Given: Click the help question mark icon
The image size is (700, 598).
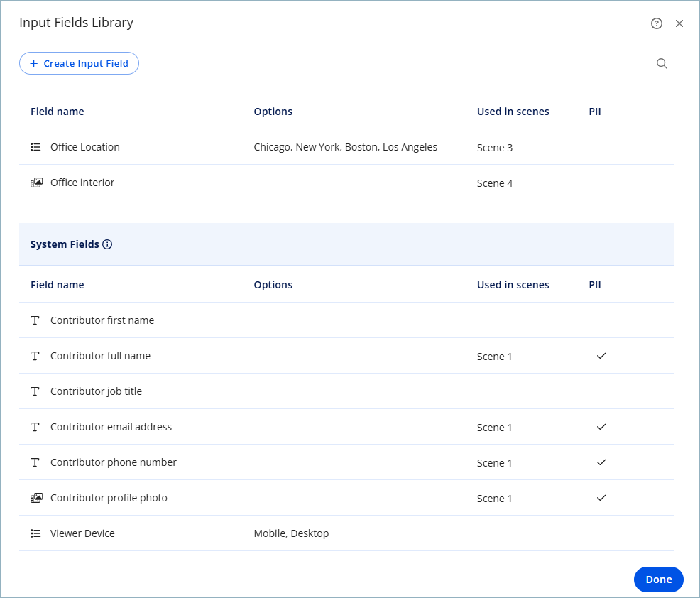Looking at the screenshot, I should [x=656, y=23].
